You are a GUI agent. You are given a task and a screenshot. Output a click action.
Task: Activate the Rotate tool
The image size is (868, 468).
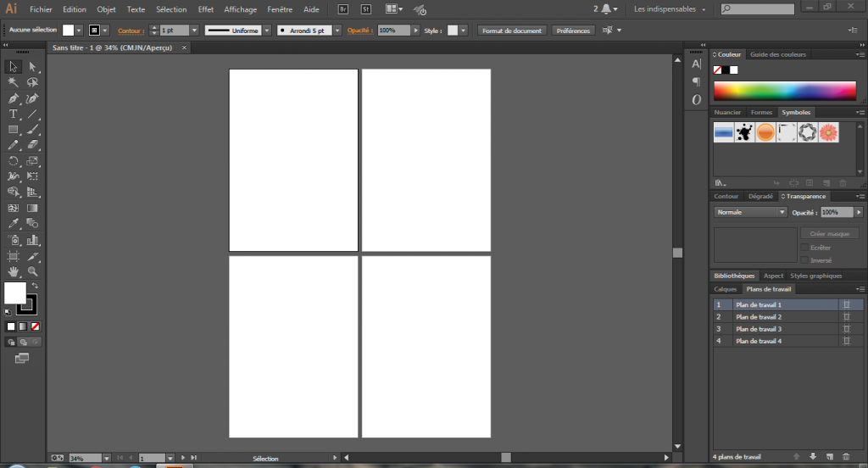click(13, 161)
